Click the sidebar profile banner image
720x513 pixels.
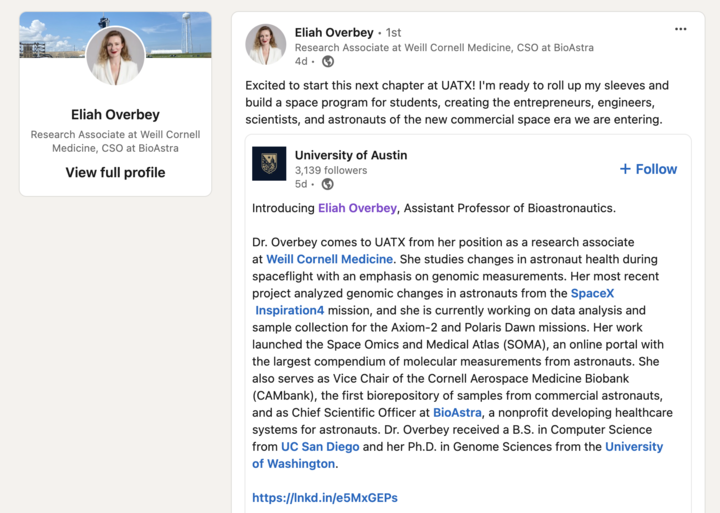click(x=116, y=35)
